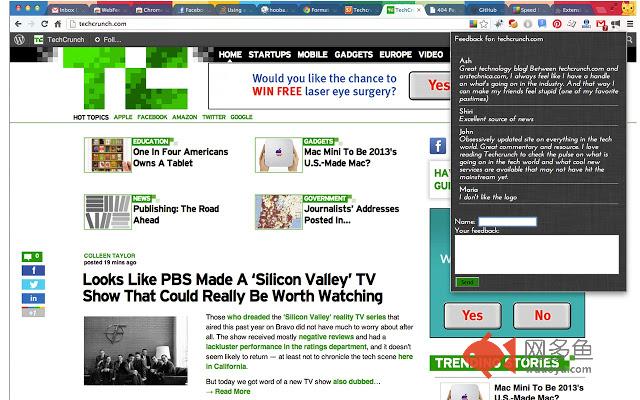Viewport: 640px width, 400px height.
Task: Toggle the megaphone feedback extension icon
Action: pos(616,24)
